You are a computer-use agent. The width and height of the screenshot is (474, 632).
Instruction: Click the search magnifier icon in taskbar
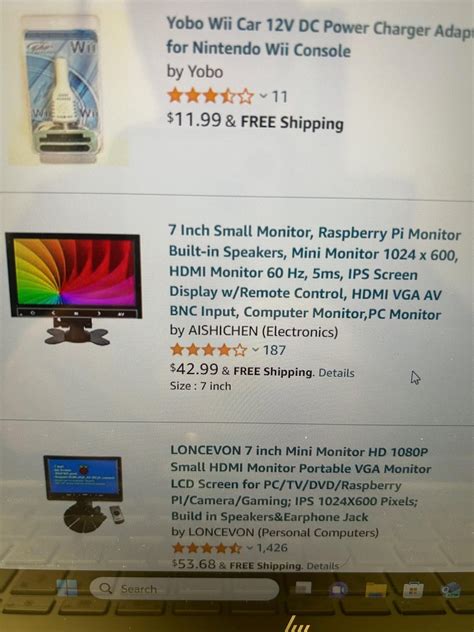[x=105, y=588]
